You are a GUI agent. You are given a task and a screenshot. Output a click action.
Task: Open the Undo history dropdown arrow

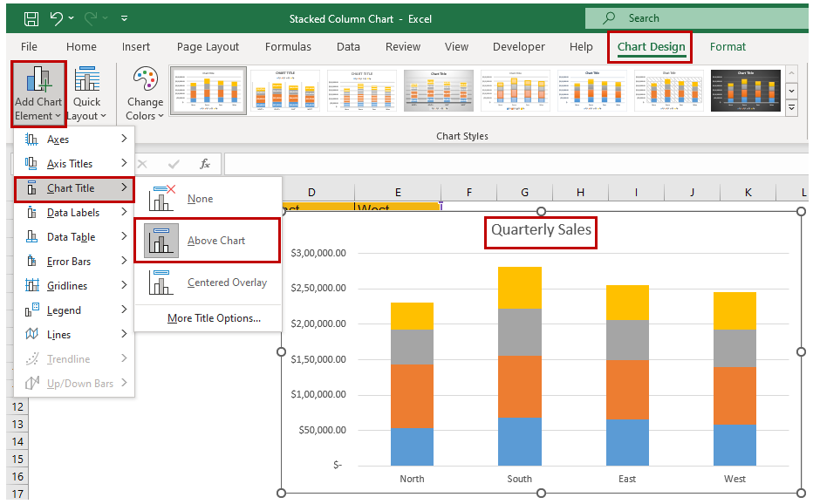click(x=71, y=18)
